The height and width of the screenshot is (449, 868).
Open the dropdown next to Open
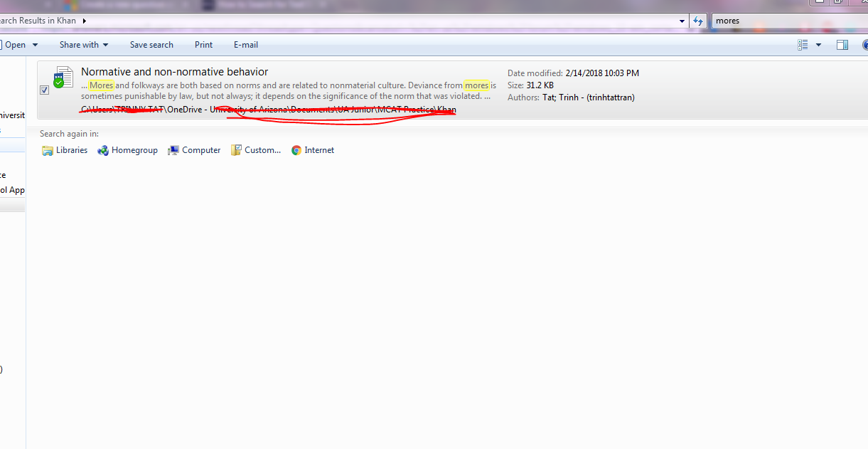pos(36,45)
